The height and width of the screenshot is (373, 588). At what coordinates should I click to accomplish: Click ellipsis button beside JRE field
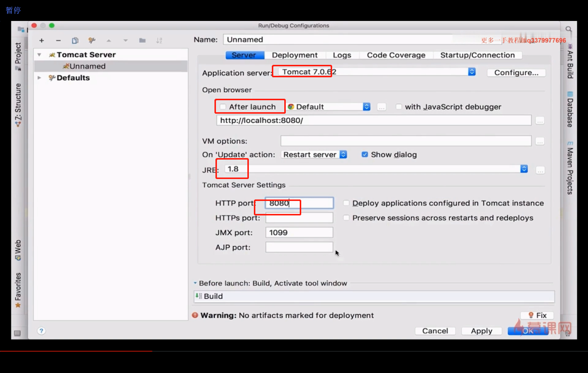(x=540, y=170)
